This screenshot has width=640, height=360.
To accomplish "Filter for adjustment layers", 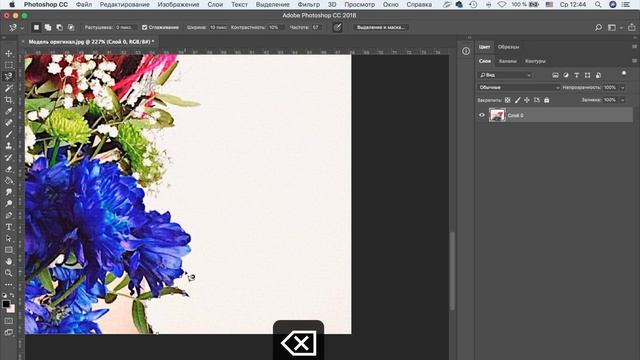I will 566,75.
